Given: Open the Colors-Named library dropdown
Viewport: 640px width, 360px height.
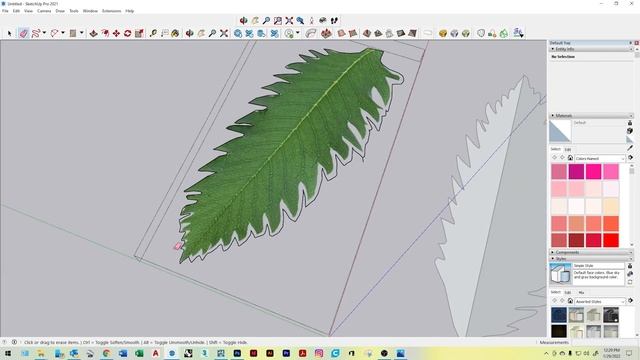Looking at the screenshot, I should click(x=600, y=158).
